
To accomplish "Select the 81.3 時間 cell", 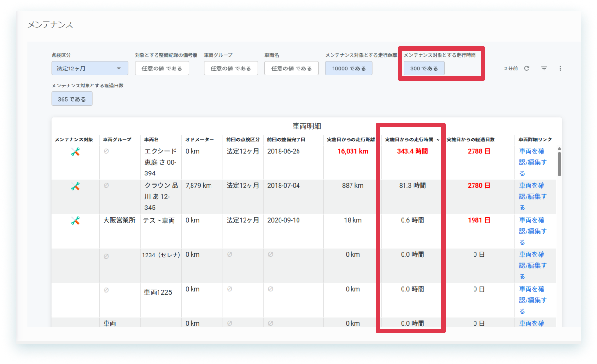I will [412, 185].
